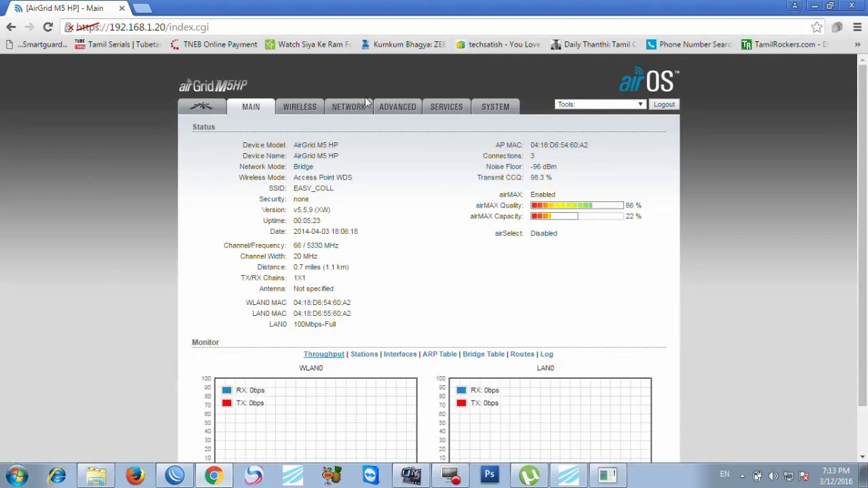Open the SERVICES tab
This screenshot has height=488, width=868.
[x=446, y=107]
